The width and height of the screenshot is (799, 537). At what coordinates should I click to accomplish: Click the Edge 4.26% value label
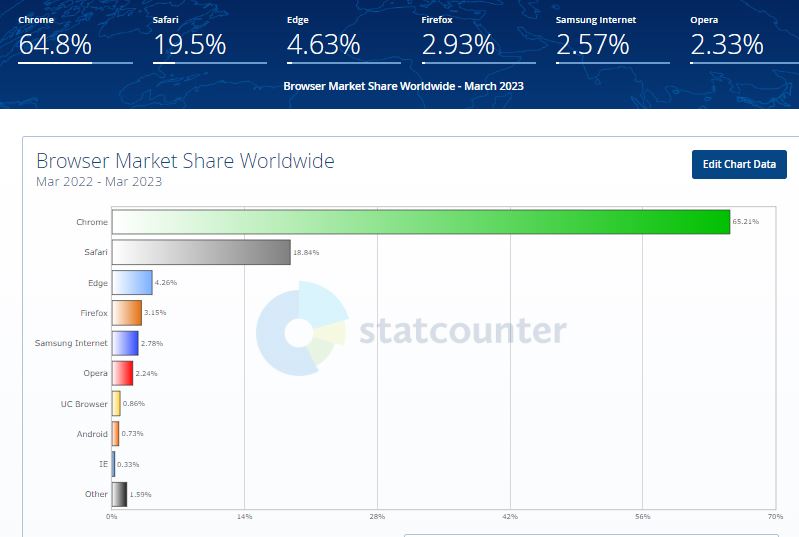[x=166, y=282]
